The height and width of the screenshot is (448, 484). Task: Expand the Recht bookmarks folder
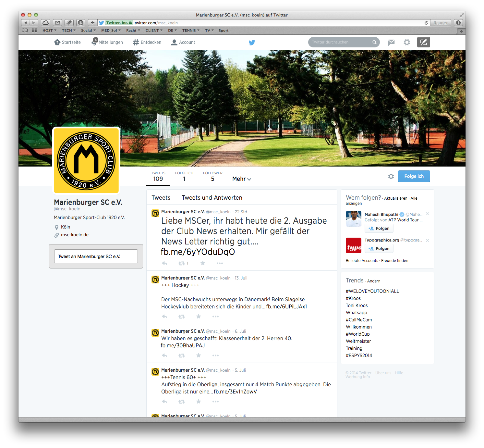click(133, 31)
